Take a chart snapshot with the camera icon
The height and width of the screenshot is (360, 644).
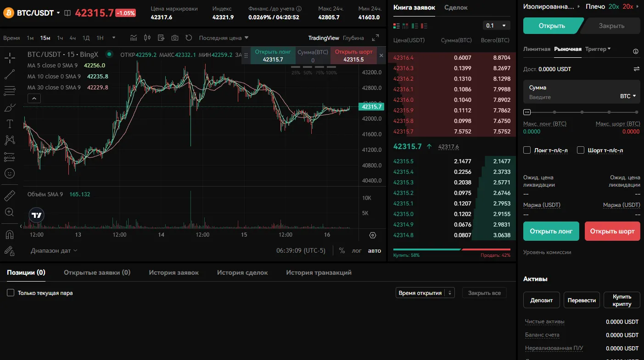(x=174, y=38)
